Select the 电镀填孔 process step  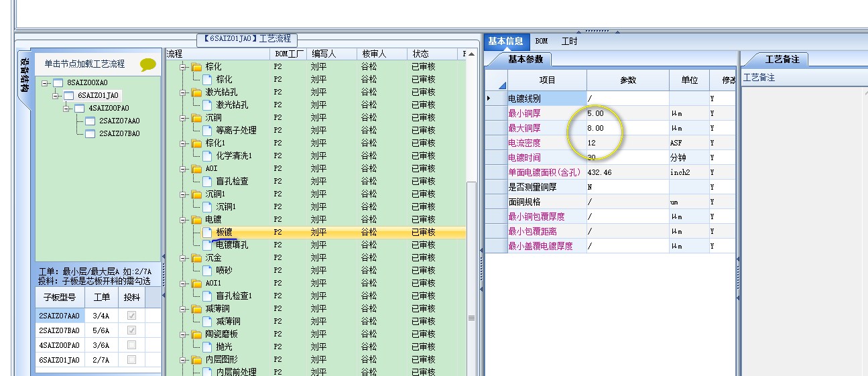click(x=232, y=245)
